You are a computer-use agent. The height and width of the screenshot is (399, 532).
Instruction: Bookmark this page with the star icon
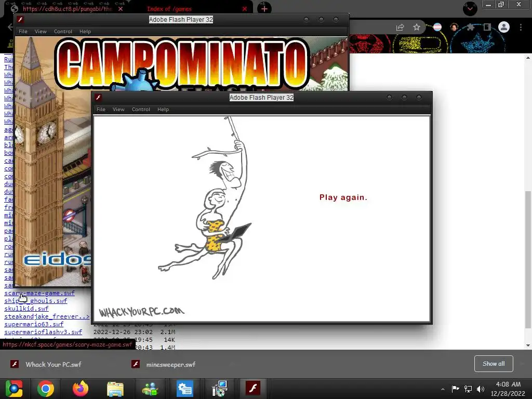[417, 27]
